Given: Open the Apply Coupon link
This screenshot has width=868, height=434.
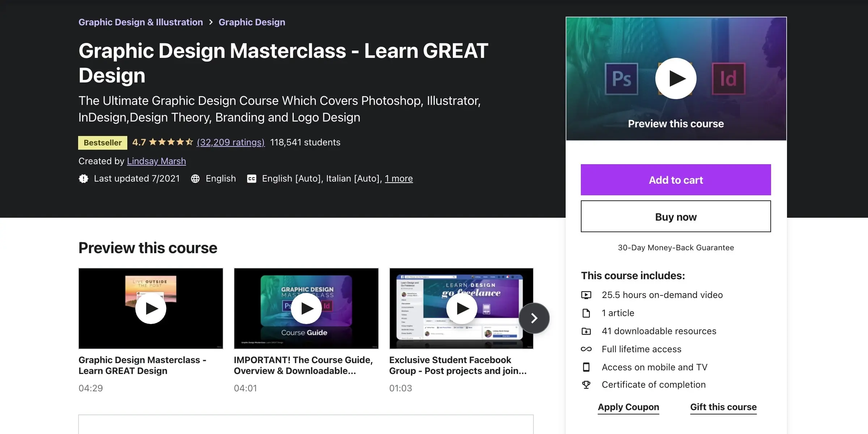Looking at the screenshot, I should click(x=629, y=407).
